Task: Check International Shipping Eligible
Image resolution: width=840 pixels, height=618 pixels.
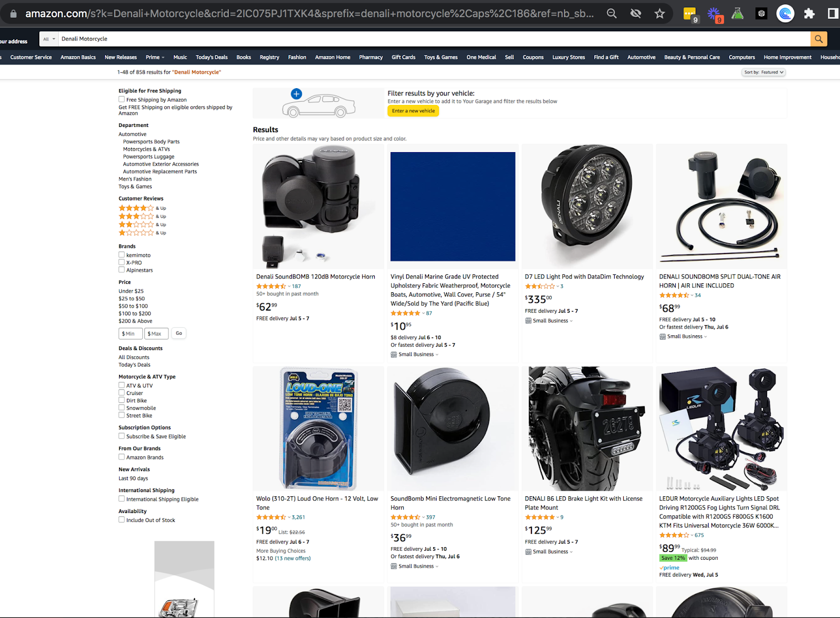Action: 122,499
